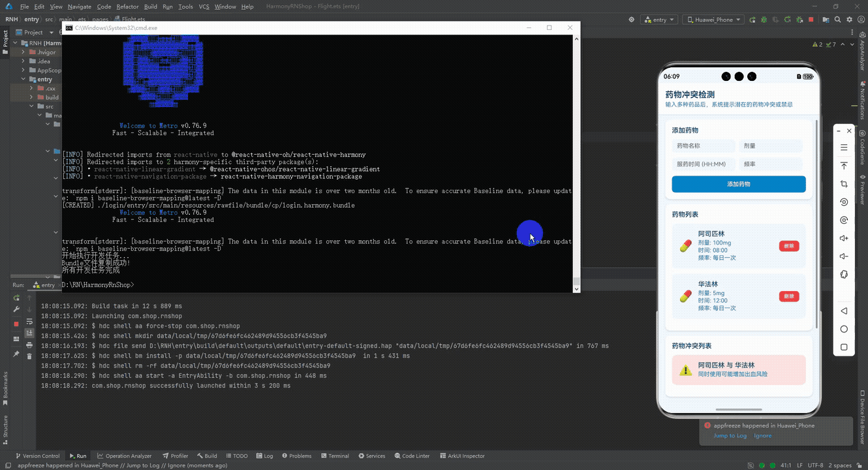Screen dimensions: 868x470
Task: Open the user account avatar icon
Action: [860, 20]
